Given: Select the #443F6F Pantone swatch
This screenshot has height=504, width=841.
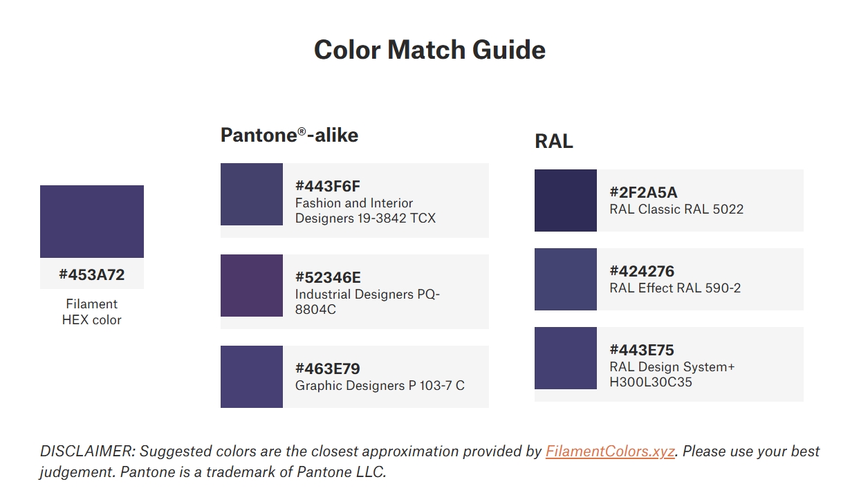Looking at the screenshot, I should click(x=252, y=194).
